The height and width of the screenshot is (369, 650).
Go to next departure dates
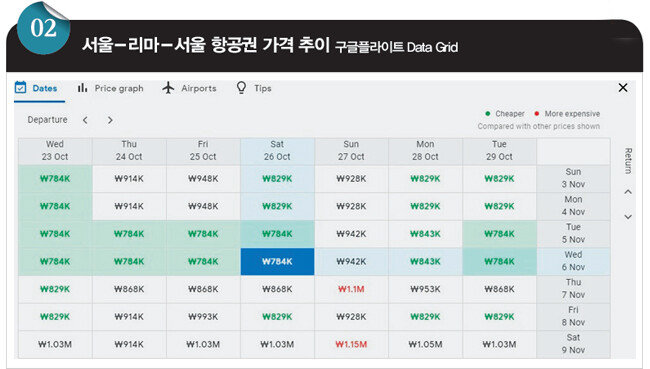[x=110, y=120]
